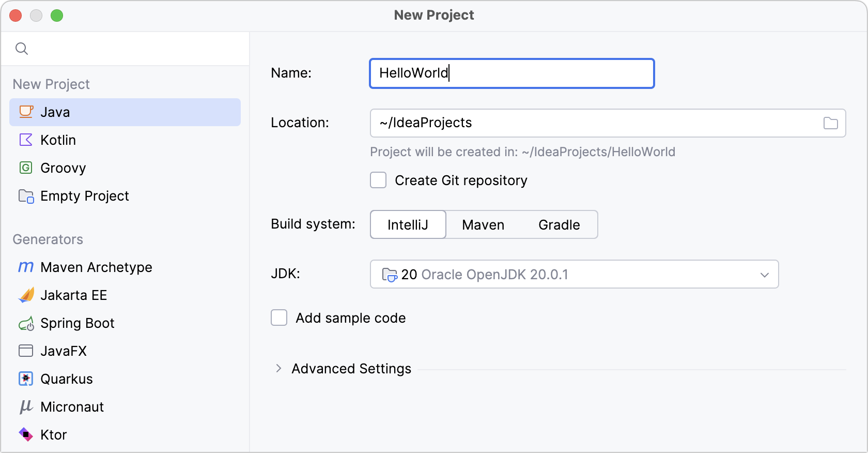
Task: Choose IntelliJ build system
Action: (408, 224)
